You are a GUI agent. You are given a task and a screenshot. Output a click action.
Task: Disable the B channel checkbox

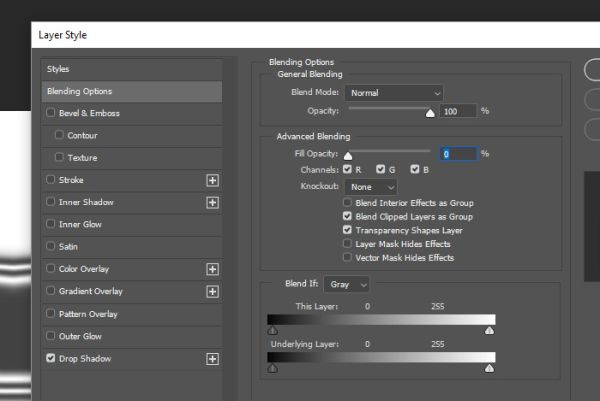(x=415, y=169)
